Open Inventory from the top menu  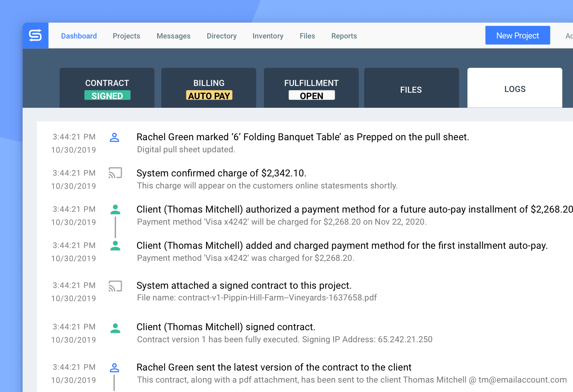click(x=268, y=36)
